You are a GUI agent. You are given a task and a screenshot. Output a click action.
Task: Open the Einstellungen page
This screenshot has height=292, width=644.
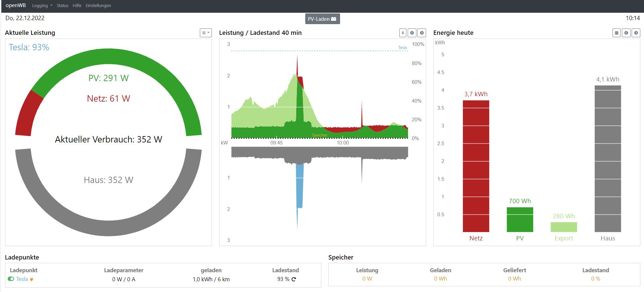(x=98, y=6)
